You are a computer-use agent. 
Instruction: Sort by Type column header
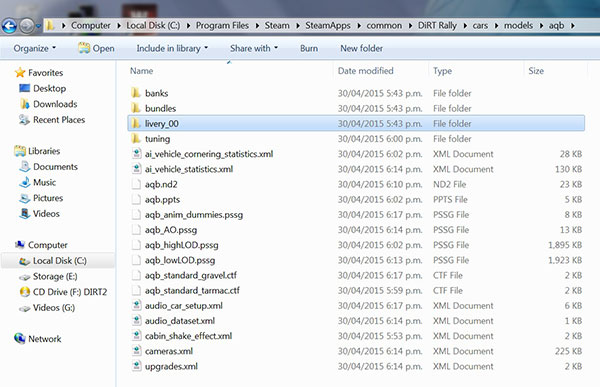(442, 71)
